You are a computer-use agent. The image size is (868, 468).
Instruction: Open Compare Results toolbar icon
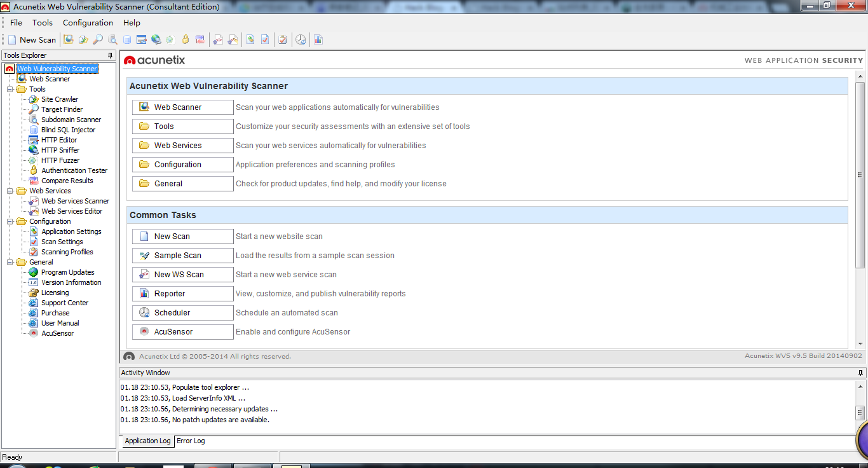200,39
